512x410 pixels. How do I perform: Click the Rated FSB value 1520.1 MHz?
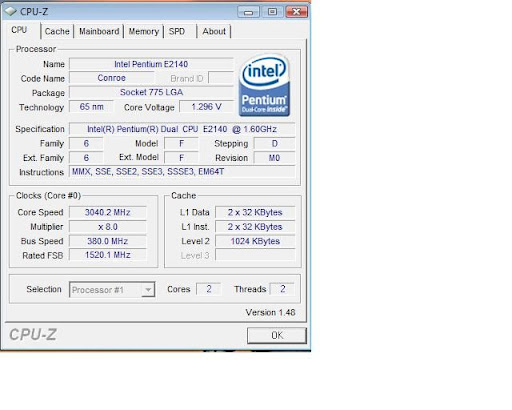[107, 255]
